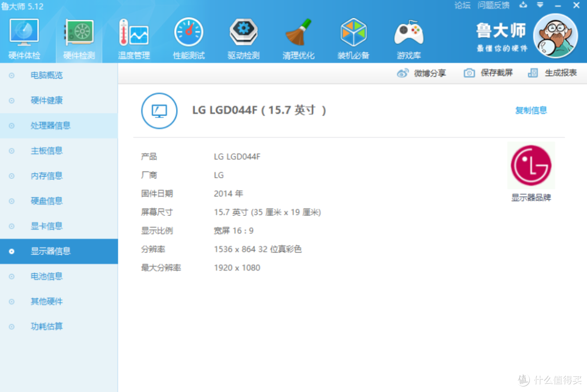Click the aspect ratio value 宽屏 16 : 9

(x=234, y=231)
